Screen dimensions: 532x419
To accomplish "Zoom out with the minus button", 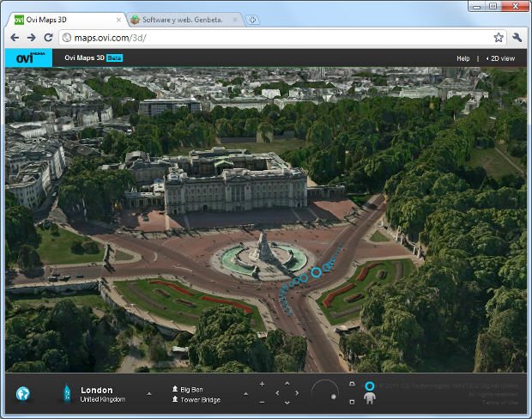I will pyautogui.click(x=262, y=402).
